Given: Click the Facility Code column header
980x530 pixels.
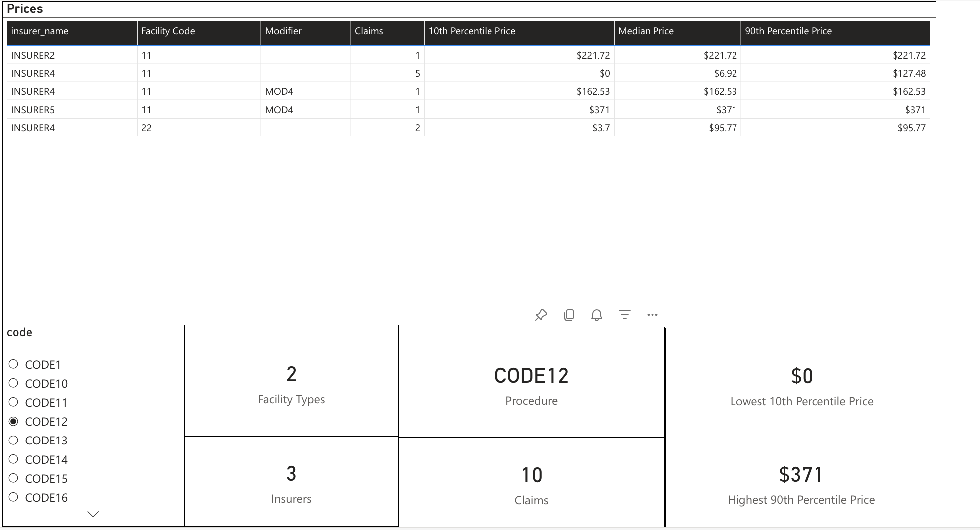Looking at the screenshot, I should (x=168, y=31).
